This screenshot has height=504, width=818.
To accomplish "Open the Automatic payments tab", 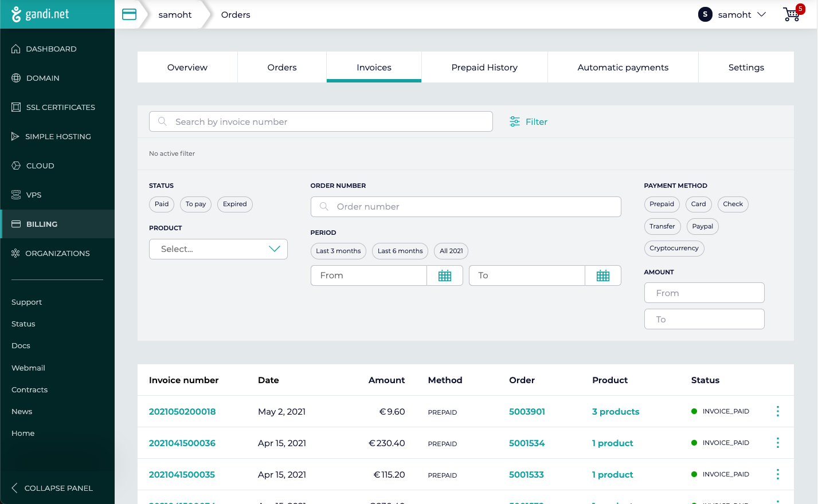I will tap(623, 67).
